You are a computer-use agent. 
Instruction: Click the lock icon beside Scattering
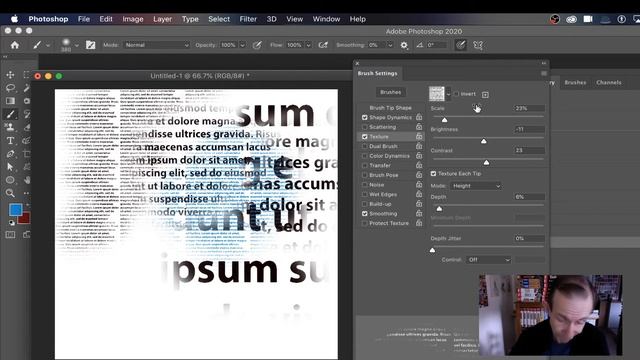[x=419, y=127]
